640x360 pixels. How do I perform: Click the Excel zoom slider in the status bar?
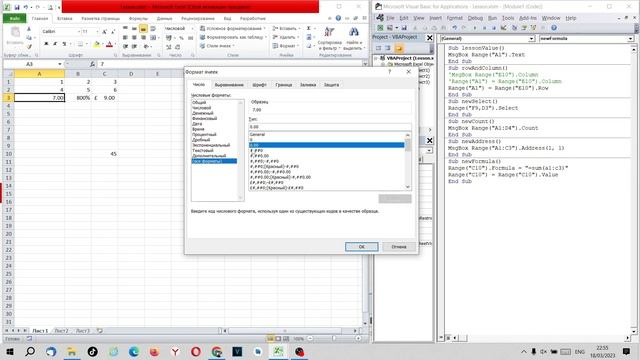point(333,339)
